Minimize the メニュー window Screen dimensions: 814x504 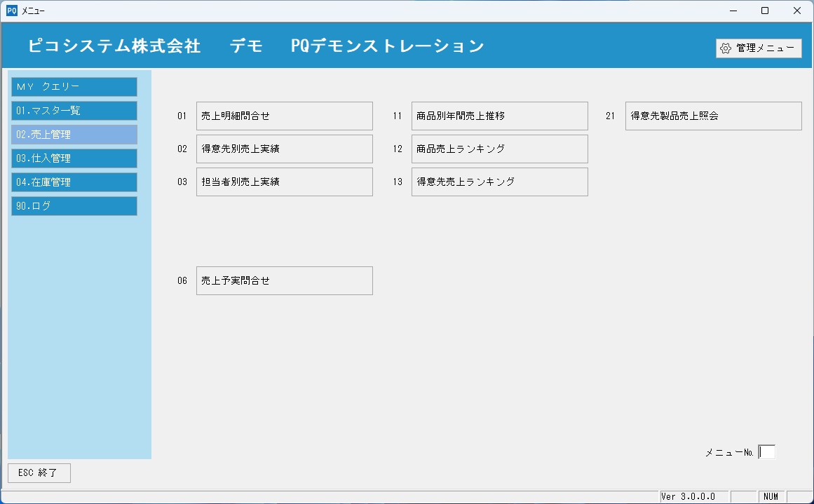[x=733, y=11]
